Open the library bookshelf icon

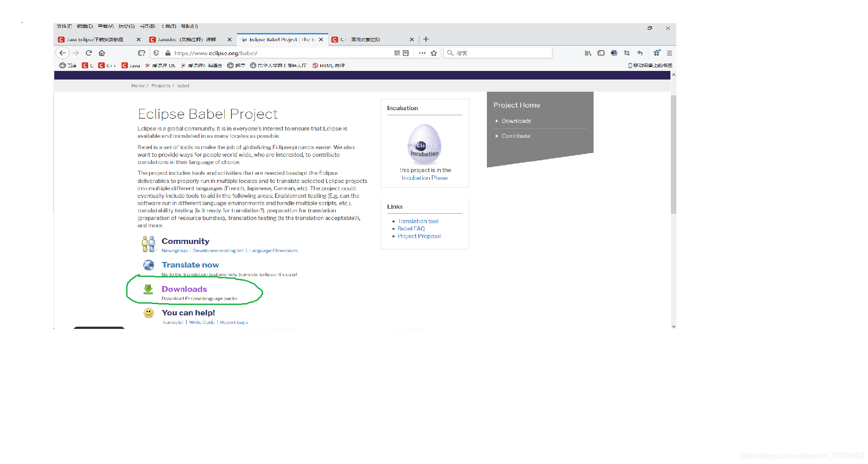pos(588,53)
